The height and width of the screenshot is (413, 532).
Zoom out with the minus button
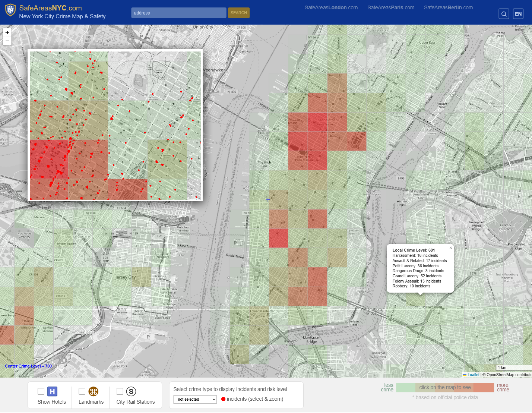7,41
